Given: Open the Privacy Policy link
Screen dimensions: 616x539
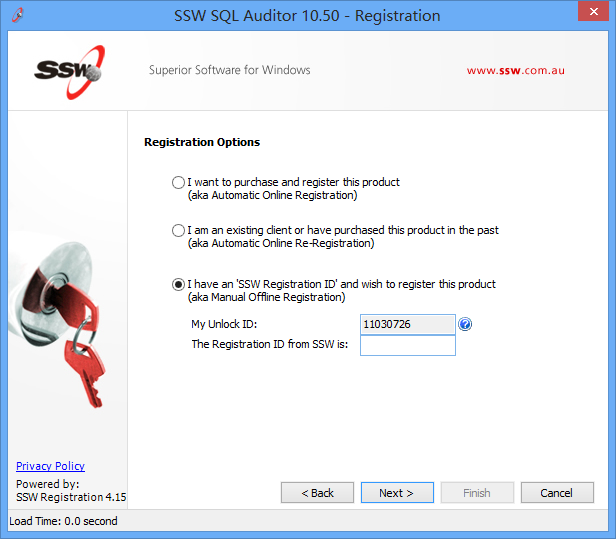Looking at the screenshot, I should coord(50,466).
